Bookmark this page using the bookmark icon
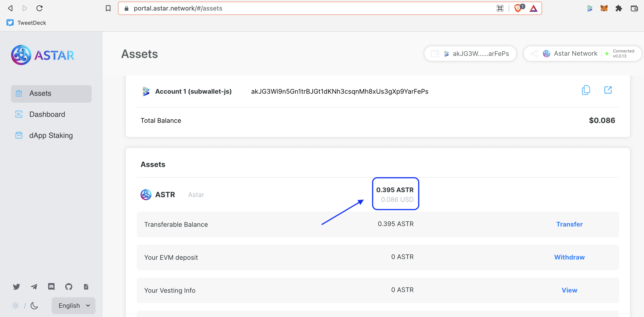This screenshot has width=644, height=317. (108, 8)
